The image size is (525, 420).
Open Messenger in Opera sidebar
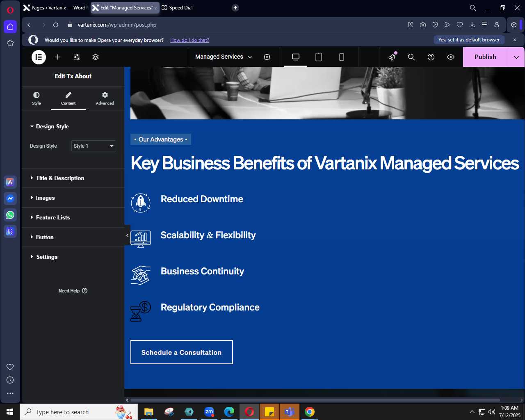tap(10, 199)
